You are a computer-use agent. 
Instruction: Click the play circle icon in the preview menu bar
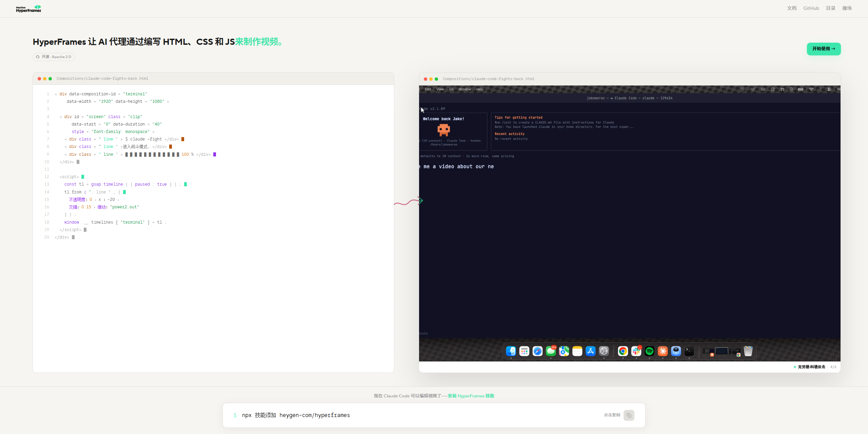coord(791,89)
